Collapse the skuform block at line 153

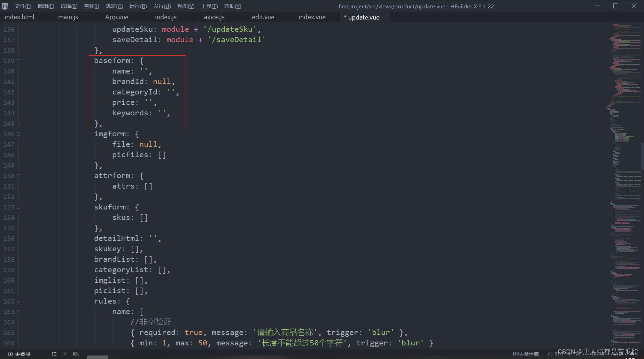click(x=19, y=207)
